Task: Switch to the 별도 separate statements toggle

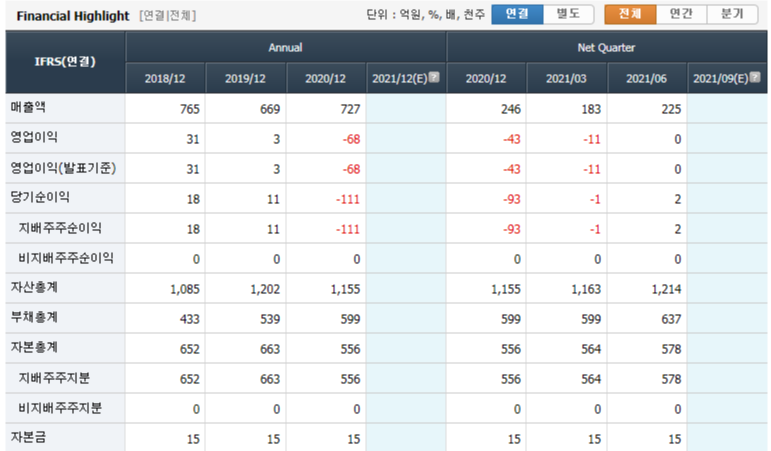Action: [568, 14]
